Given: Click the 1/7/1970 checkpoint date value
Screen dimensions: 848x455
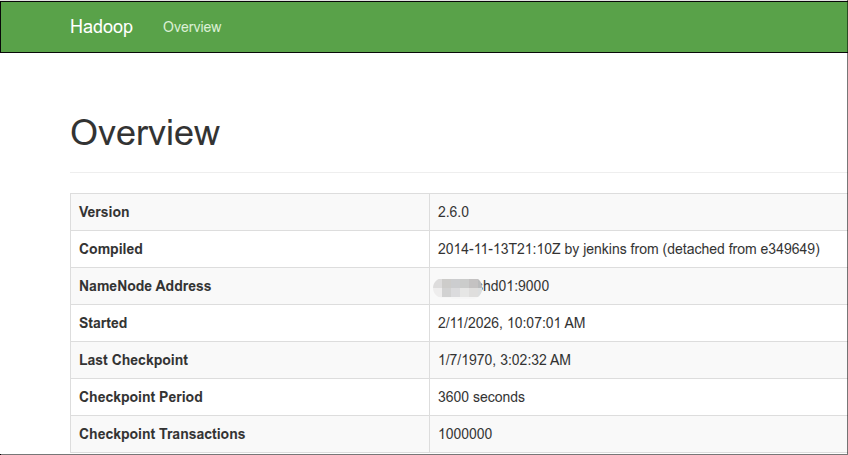Looking at the screenshot, I should [504, 360].
